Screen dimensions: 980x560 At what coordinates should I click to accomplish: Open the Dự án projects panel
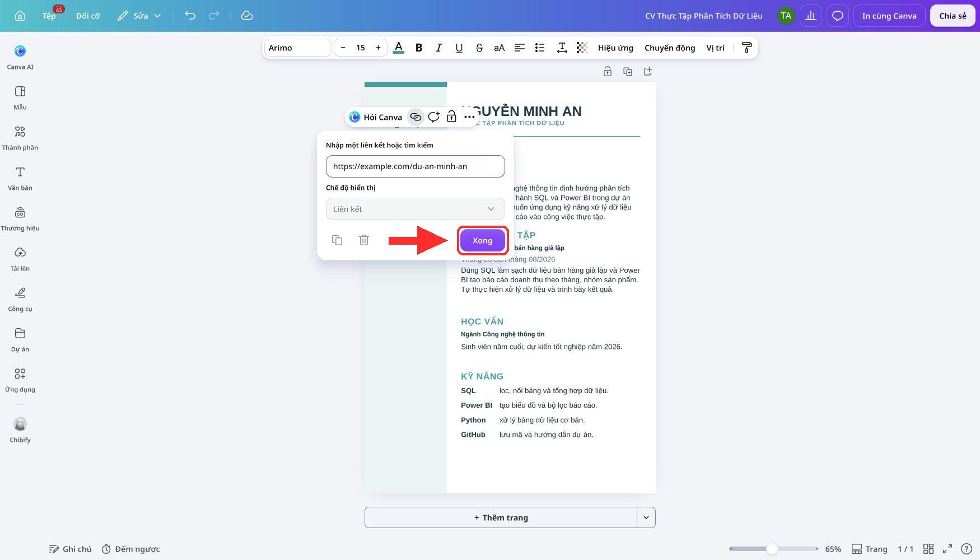coord(20,340)
